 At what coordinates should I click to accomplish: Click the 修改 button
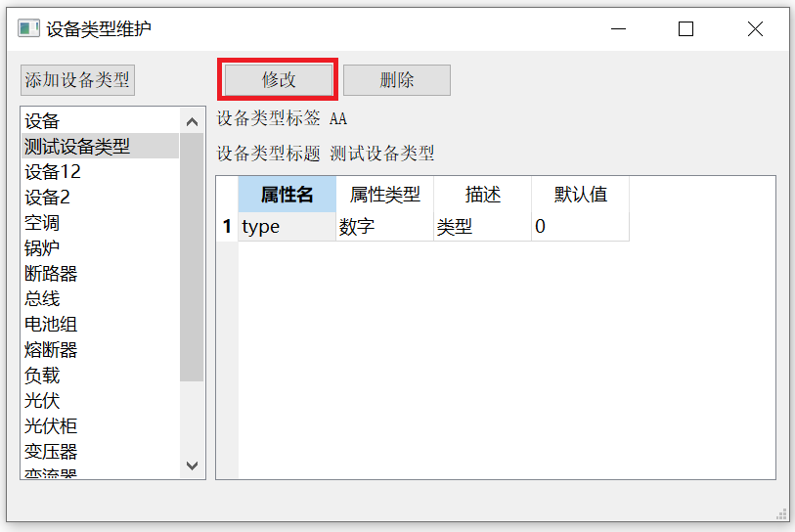pyautogui.click(x=278, y=79)
